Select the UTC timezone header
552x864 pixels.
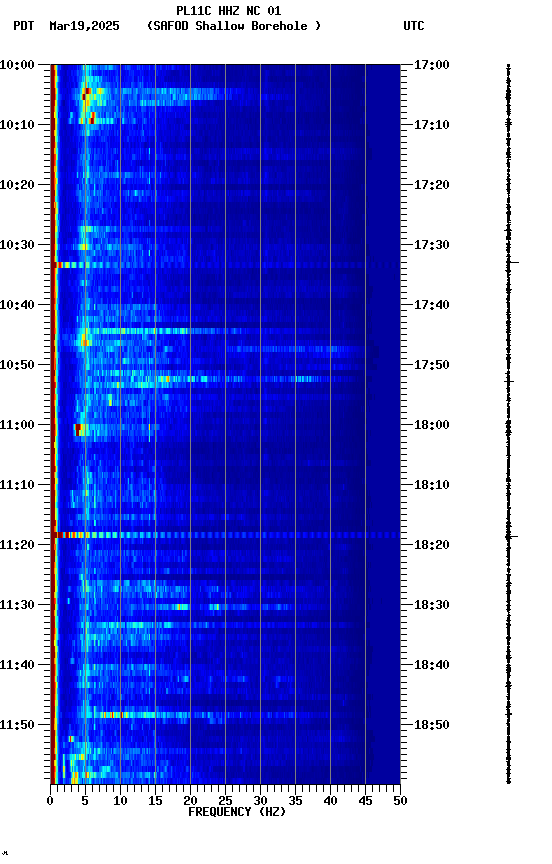[x=414, y=26]
